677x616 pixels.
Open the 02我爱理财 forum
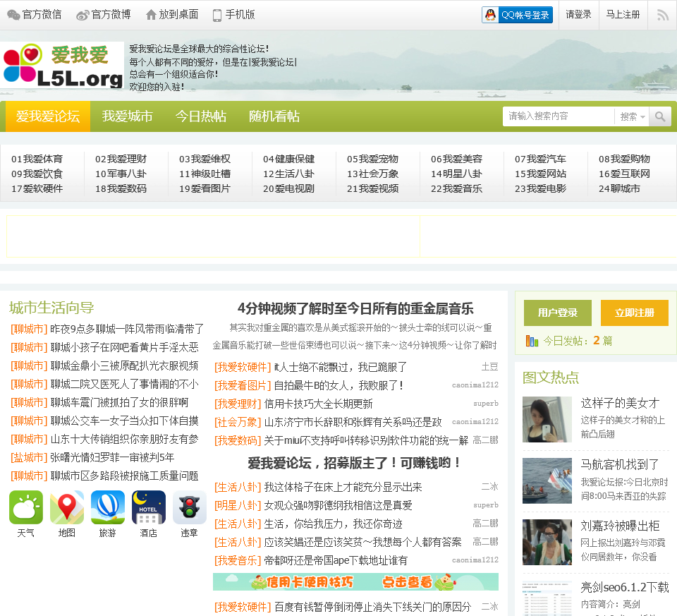[x=121, y=159]
